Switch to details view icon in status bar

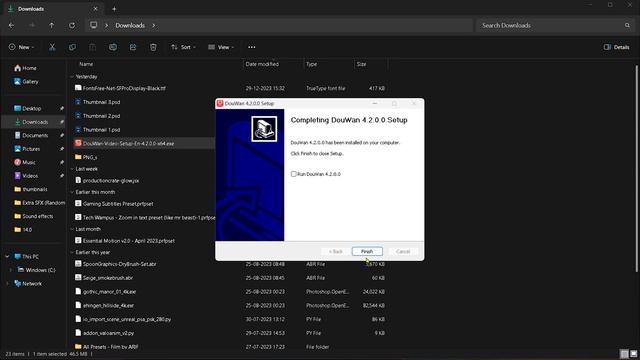[x=624, y=354]
